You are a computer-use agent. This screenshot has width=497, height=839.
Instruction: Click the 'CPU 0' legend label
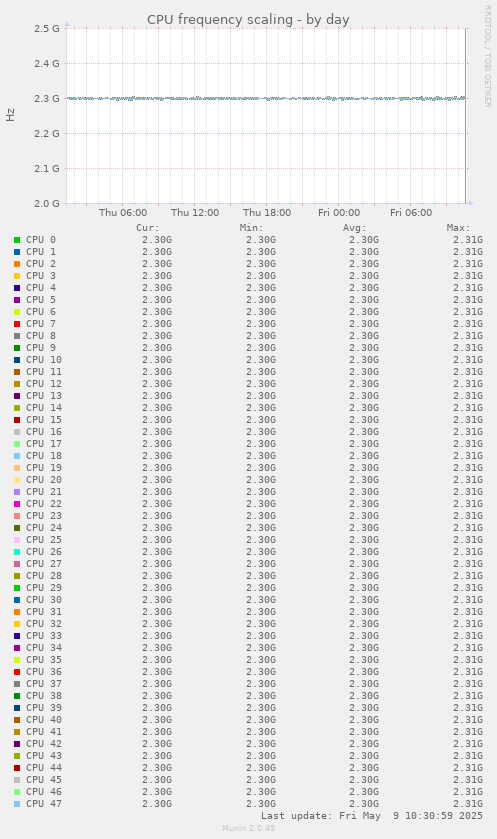41,240
